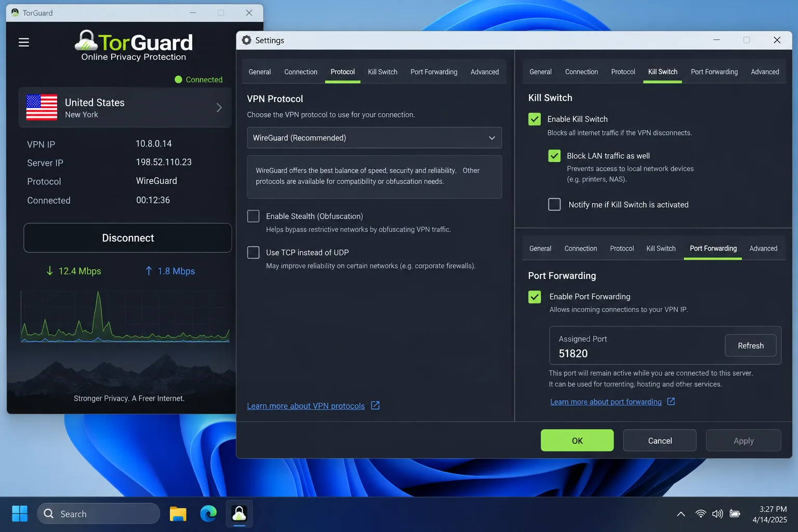Show hidden system tray icons
The width and height of the screenshot is (798, 532).
(x=681, y=514)
